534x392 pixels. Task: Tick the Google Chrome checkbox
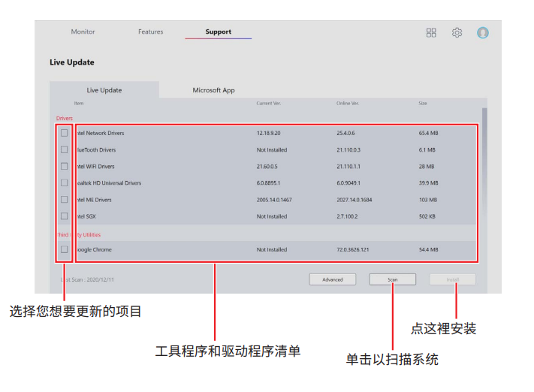point(64,249)
